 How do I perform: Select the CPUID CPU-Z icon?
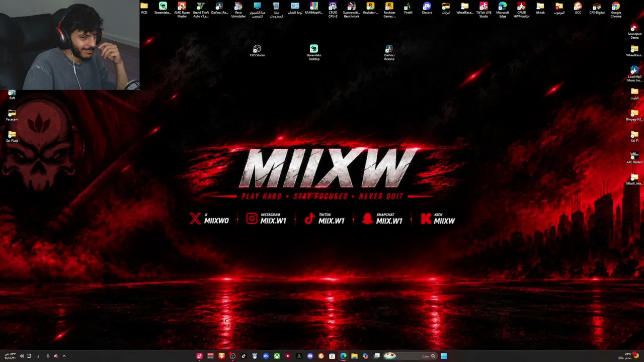point(333,10)
